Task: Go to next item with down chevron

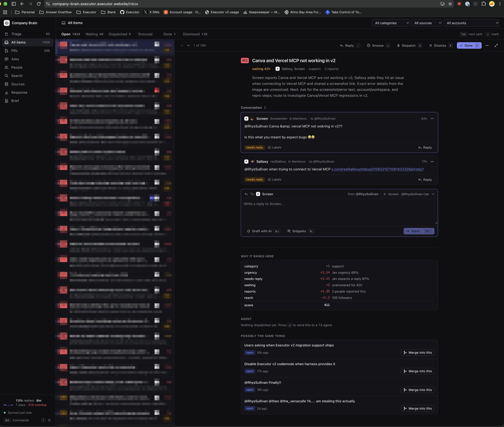Action: (x=188, y=45)
